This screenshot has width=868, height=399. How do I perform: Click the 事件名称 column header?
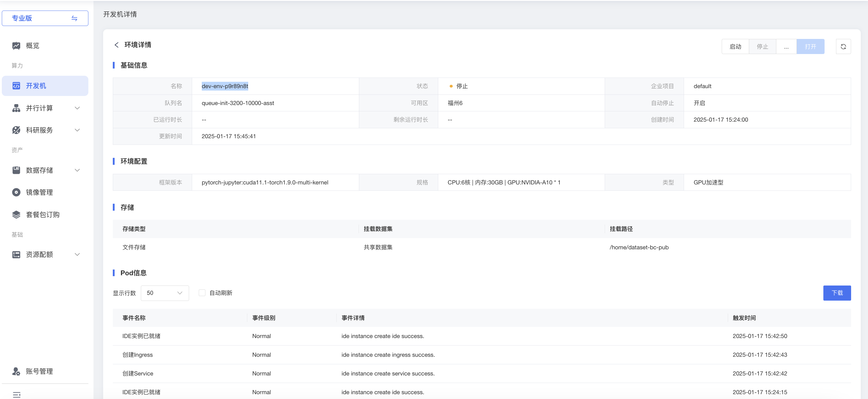pyautogui.click(x=134, y=318)
